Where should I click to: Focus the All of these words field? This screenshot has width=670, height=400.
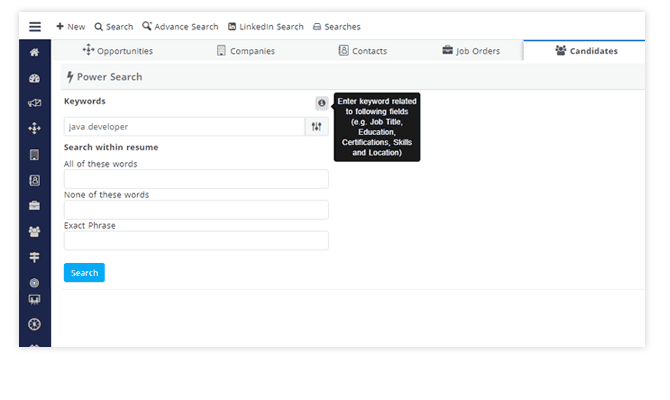click(196, 179)
